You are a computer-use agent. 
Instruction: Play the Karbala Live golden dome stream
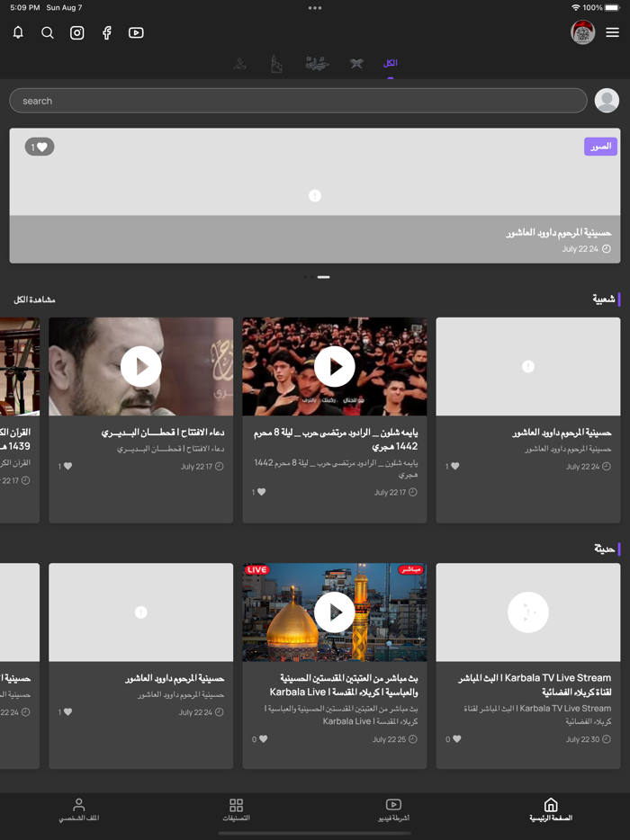pos(335,612)
